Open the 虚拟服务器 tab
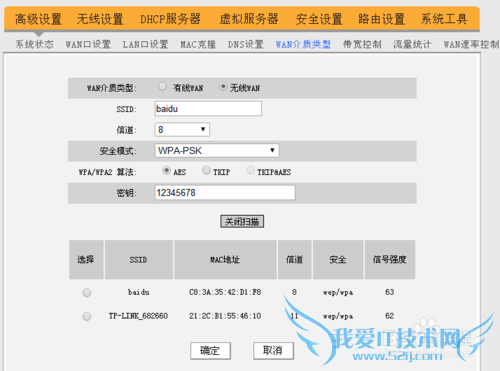Screen dimensions: 500x371 pyautogui.click(x=249, y=19)
